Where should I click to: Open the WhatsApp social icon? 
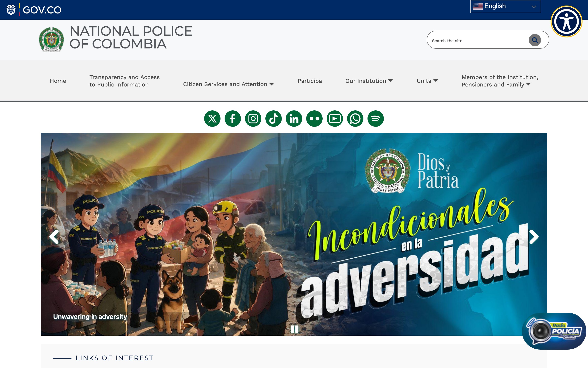point(355,119)
